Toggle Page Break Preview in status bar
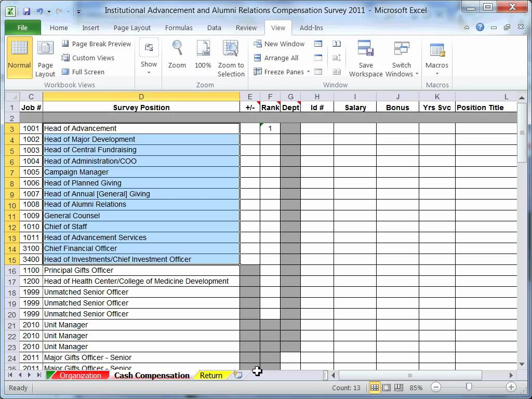This screenshot has height=399, width=532. click(x=398, y=388)
